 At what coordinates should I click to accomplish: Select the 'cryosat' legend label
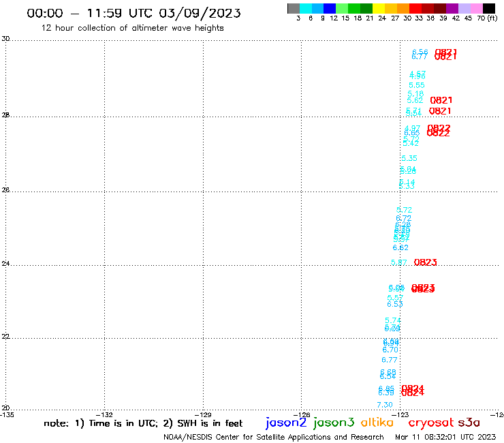coord(431,423)
